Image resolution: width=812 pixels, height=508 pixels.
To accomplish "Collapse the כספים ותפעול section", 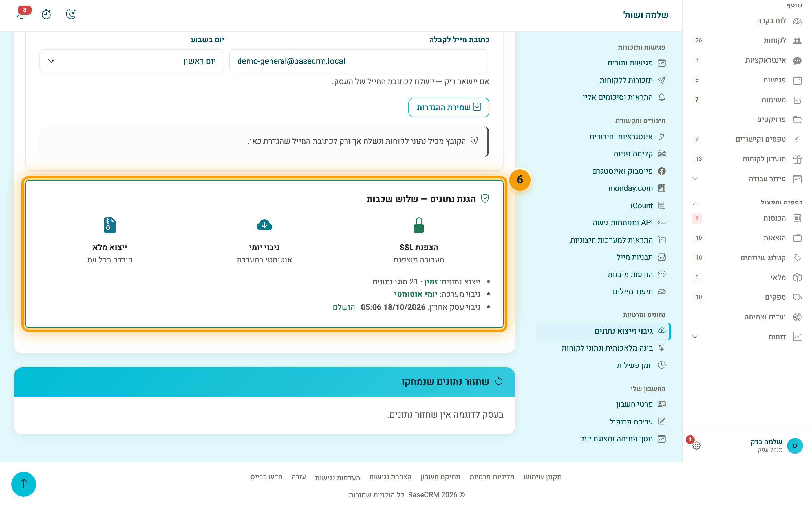I will [x=695, y=203].
